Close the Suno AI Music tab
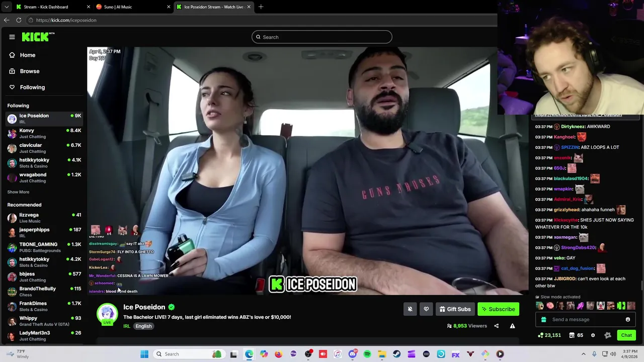 (x=169, y=7)
